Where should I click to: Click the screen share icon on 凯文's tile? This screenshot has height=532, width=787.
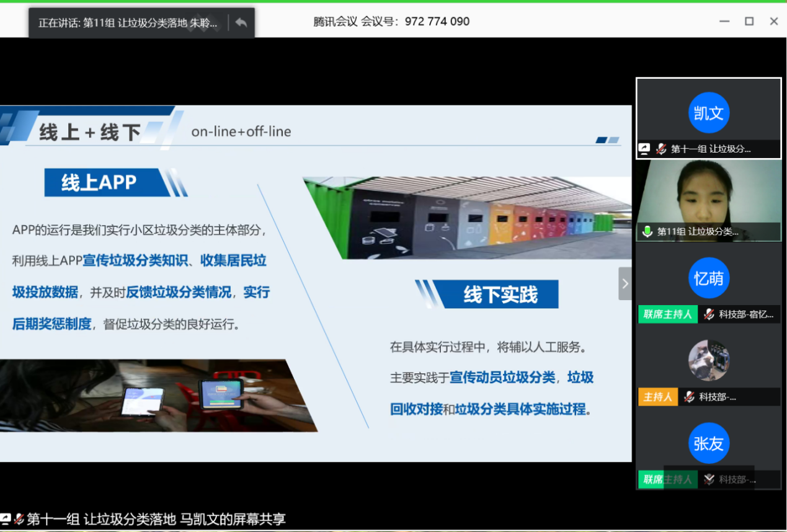(x=644, y=149)
